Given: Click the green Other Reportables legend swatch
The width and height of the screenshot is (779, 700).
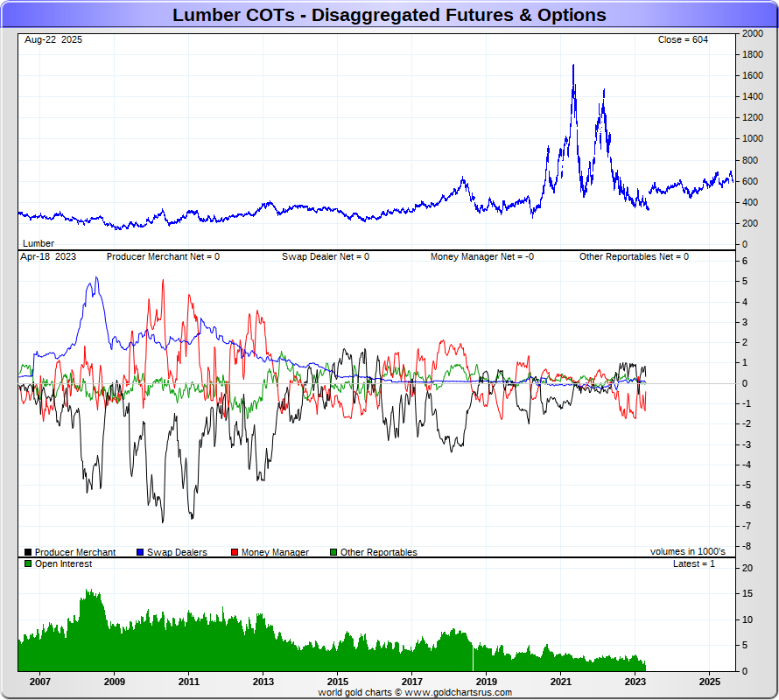Looking at the screenshot, I should point(333,552).
